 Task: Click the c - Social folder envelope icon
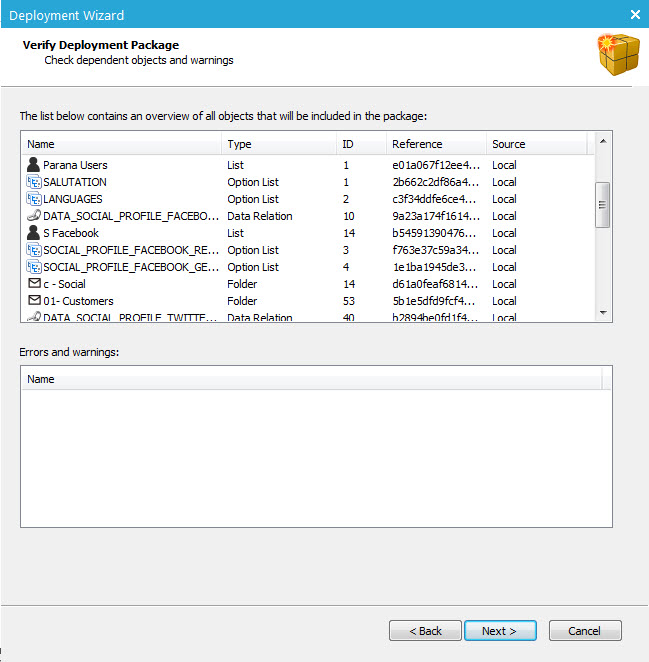pos(33,284)
